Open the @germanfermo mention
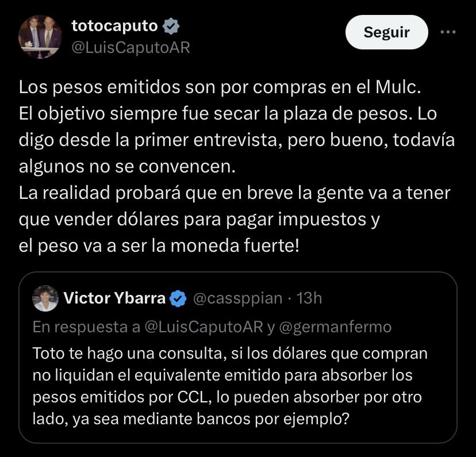 click(336, 327)
